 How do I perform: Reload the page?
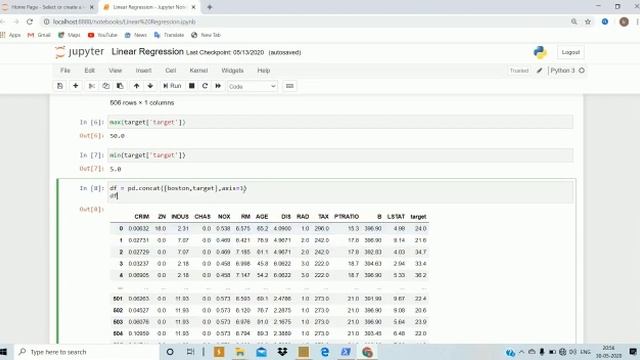click(29, 22)
